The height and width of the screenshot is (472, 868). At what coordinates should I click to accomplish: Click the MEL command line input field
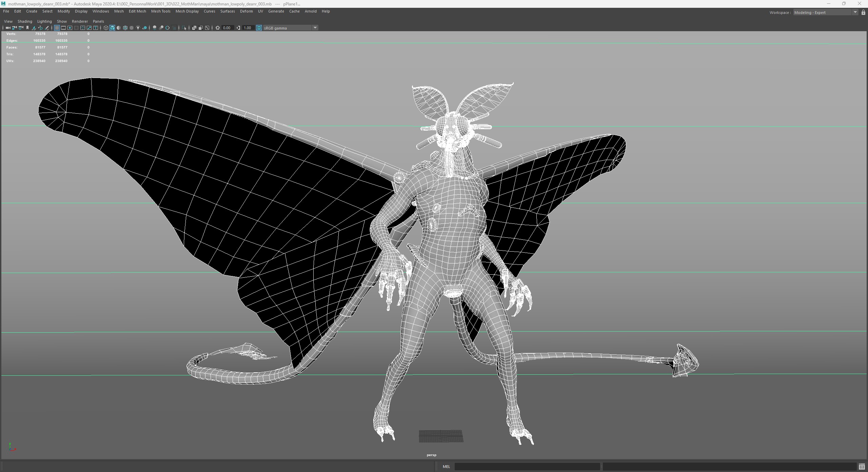tap(527, 467)
